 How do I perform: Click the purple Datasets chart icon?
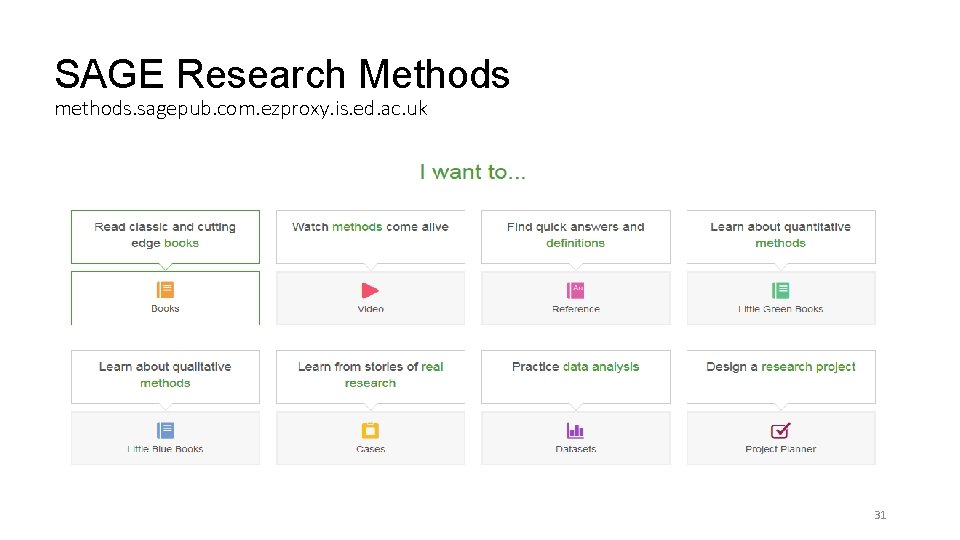576,430
